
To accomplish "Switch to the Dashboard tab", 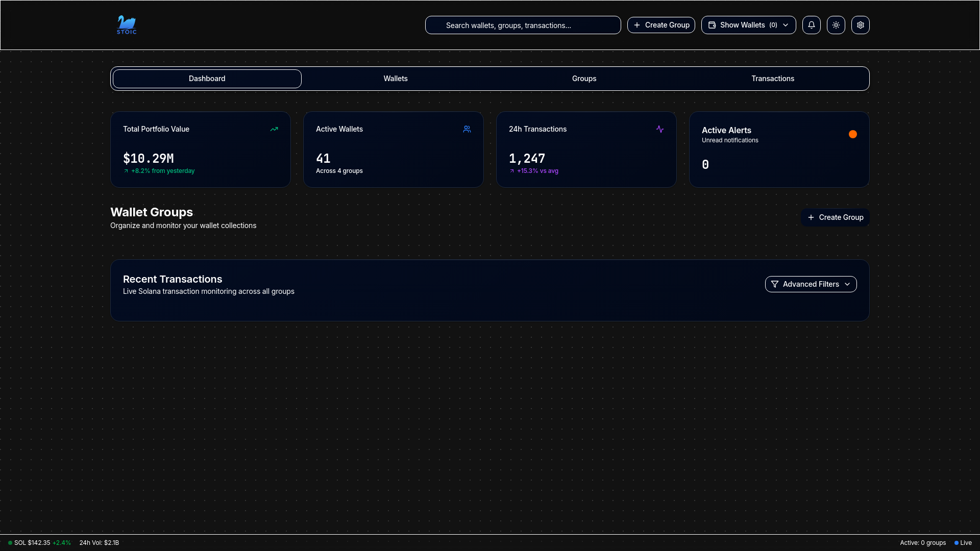I will tap(207, 79).
